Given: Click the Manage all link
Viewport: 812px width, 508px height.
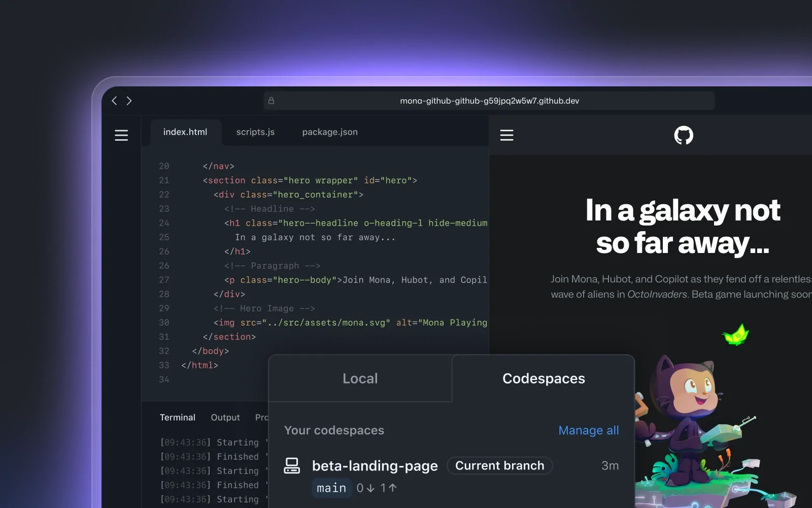Looking at the screenshot, I should point(589,430).
